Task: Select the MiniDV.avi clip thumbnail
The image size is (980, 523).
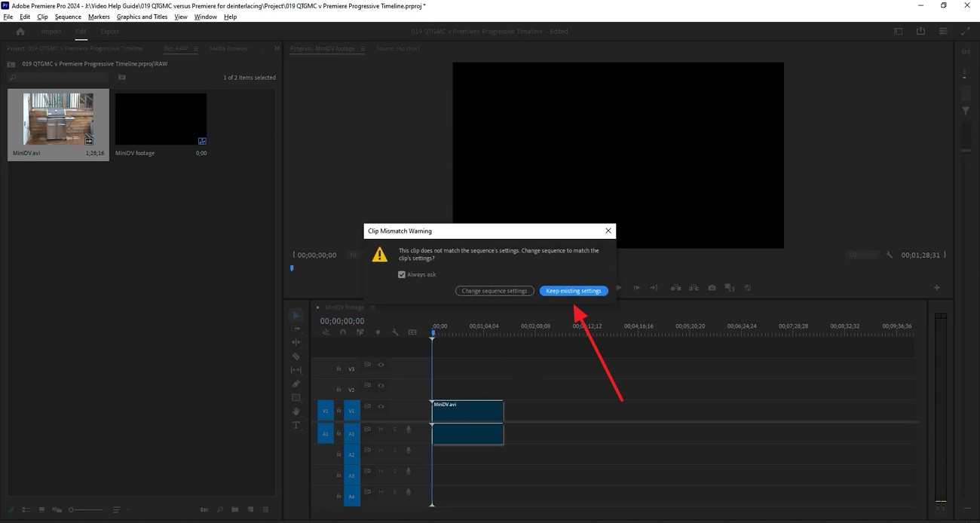Action: click(x=58, y=119)
